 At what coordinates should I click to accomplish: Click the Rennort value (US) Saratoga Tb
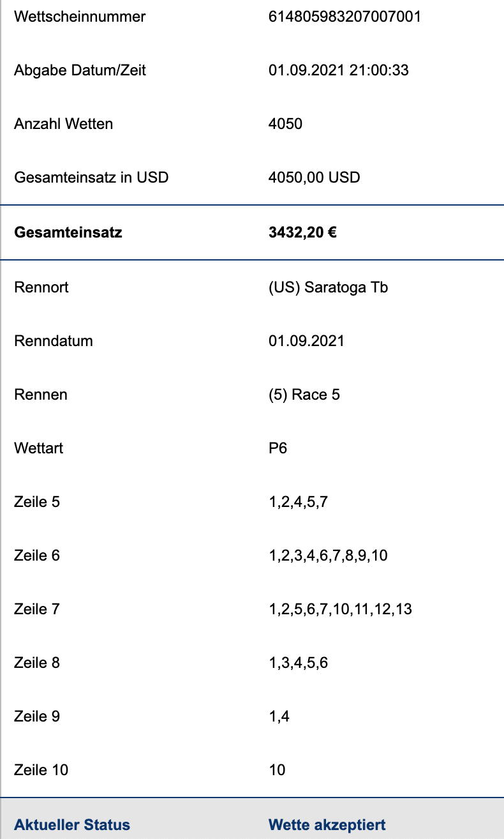pyautogui.click(x=329, y=287)
